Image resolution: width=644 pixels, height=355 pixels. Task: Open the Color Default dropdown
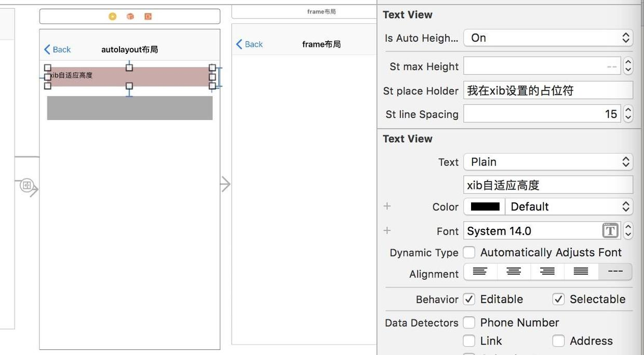coord(569,207)
